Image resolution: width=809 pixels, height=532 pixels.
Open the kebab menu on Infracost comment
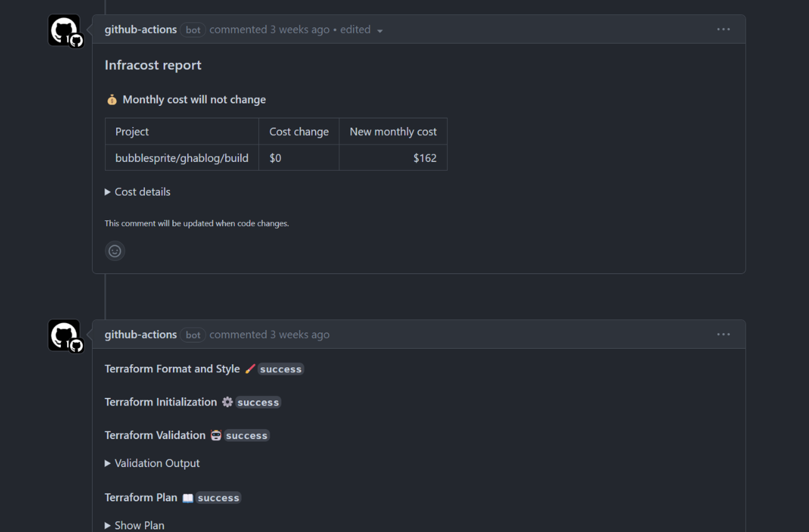pos(723,30)
